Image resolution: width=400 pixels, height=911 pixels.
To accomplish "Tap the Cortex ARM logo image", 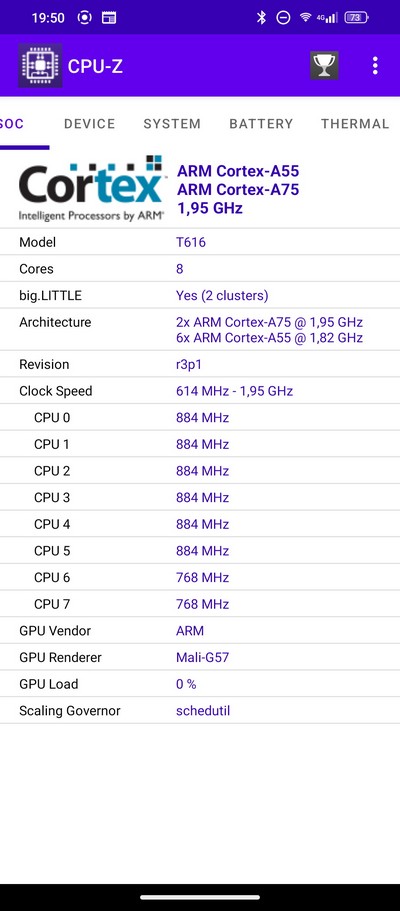I will [x=91, y=189].
